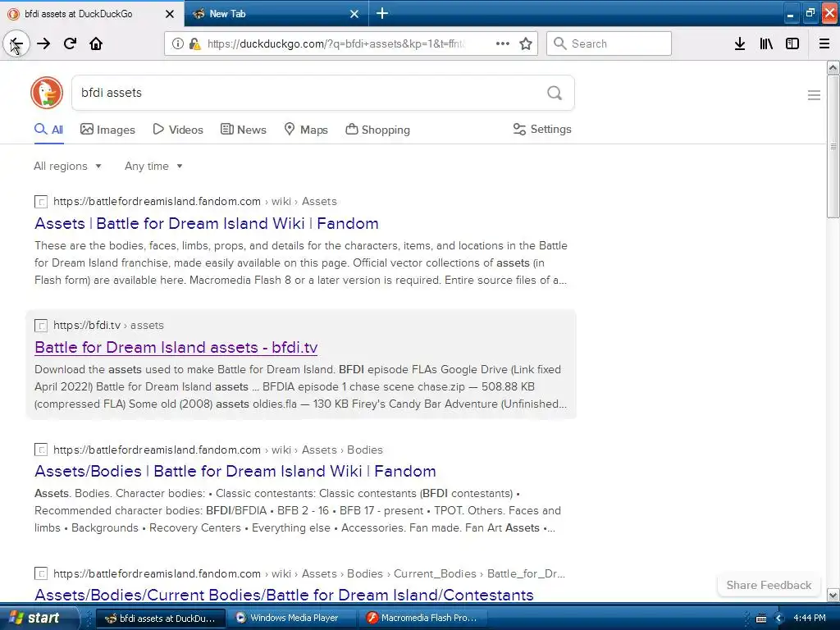Click fandom.com wiki › Assets › Bodies URL
This screenshot has height=630, width=840.
218,450
